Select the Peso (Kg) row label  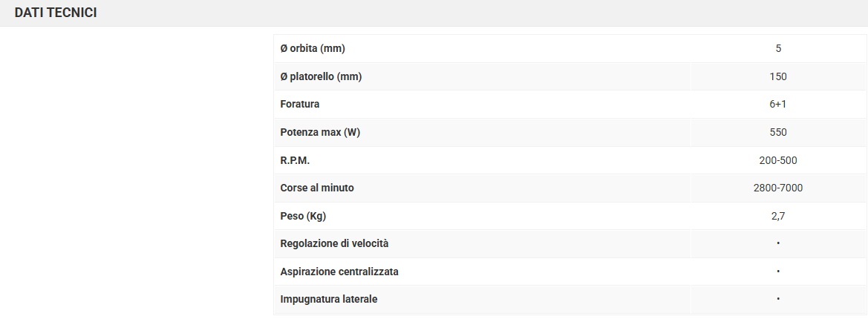coord(303,216)
